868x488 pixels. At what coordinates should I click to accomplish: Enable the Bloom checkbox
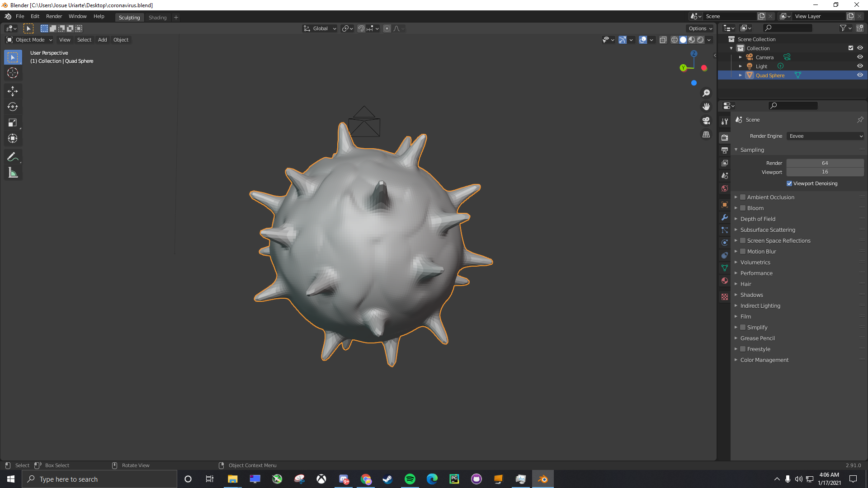[743, 208]
